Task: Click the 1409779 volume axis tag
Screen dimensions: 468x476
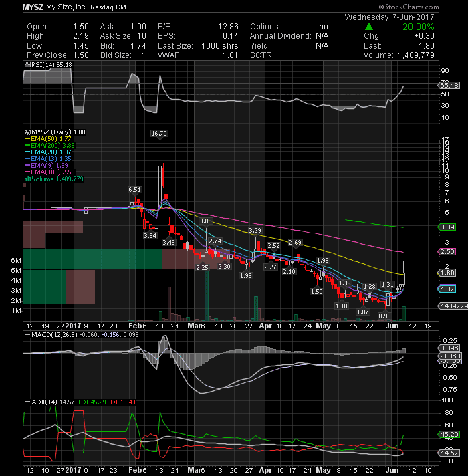Action: tap(453, 306)
